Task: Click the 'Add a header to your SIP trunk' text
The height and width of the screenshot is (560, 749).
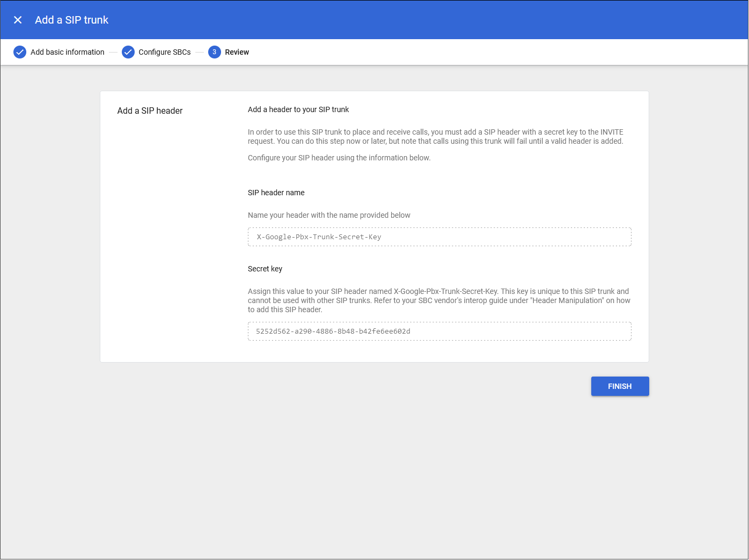Action: click(x=298, y=109)
